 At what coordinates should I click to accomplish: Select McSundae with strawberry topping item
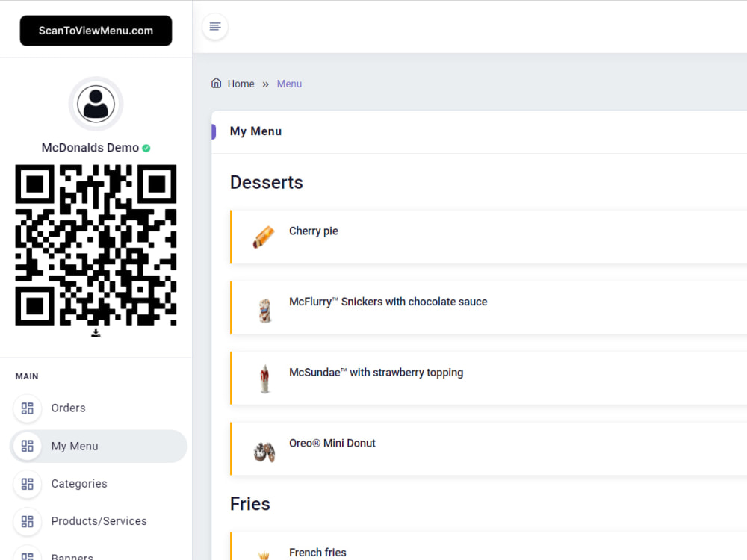(x=489, y=378)
